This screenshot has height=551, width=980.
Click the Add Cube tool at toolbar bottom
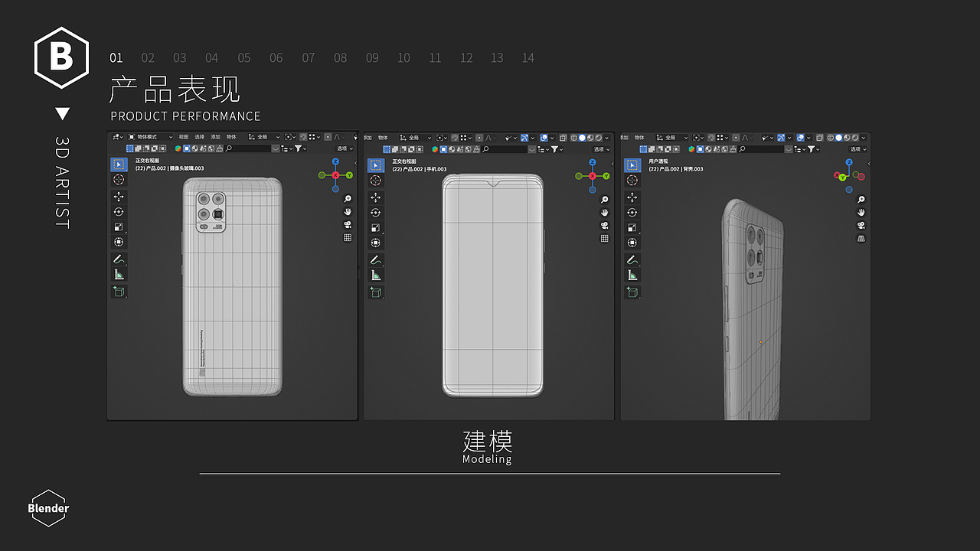[x=119, y=291]
